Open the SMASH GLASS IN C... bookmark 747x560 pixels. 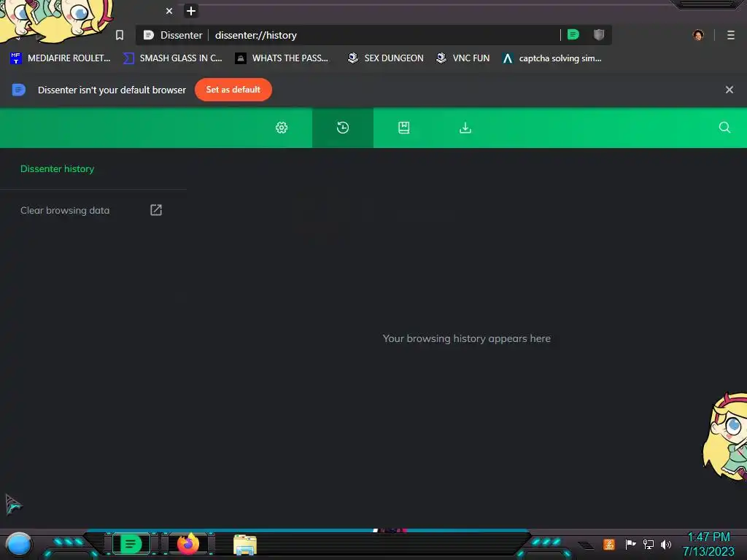point(173,58)
